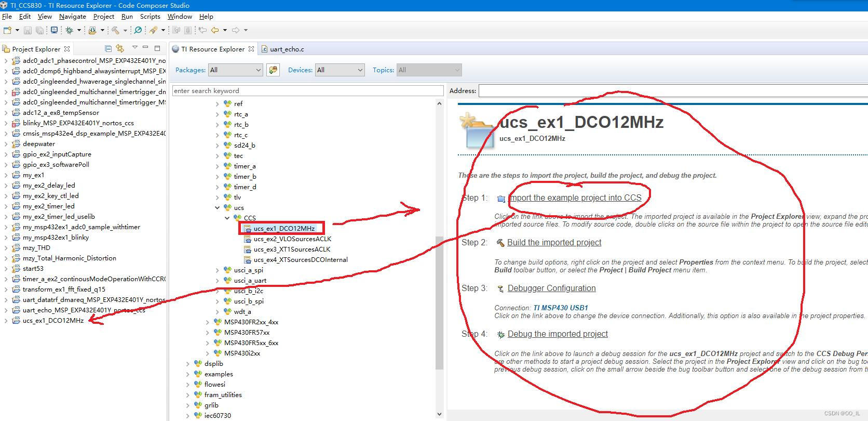Image resolution: width=868 pixels, height=421 pixels.
Task: Click the Address input field
Action: tap(673, 90)
